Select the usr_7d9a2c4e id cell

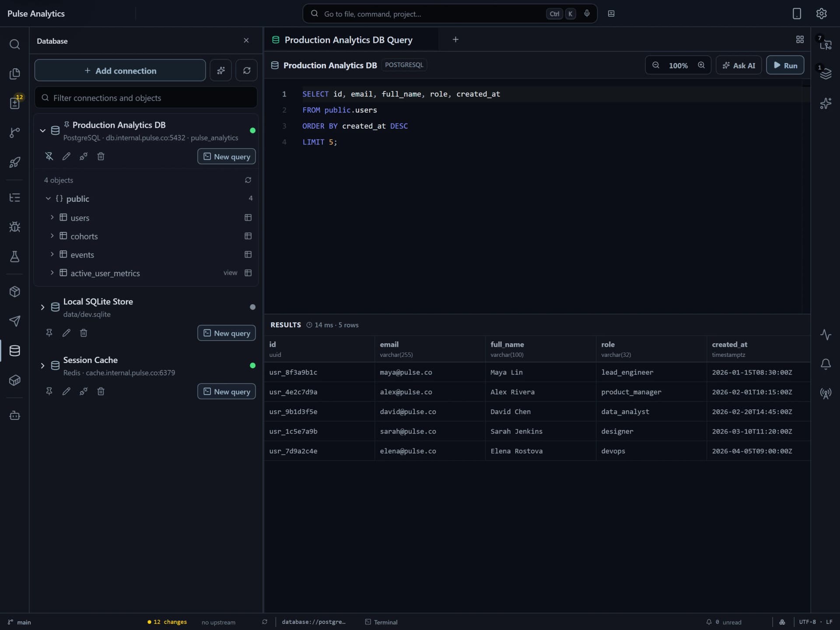point(319,451)
